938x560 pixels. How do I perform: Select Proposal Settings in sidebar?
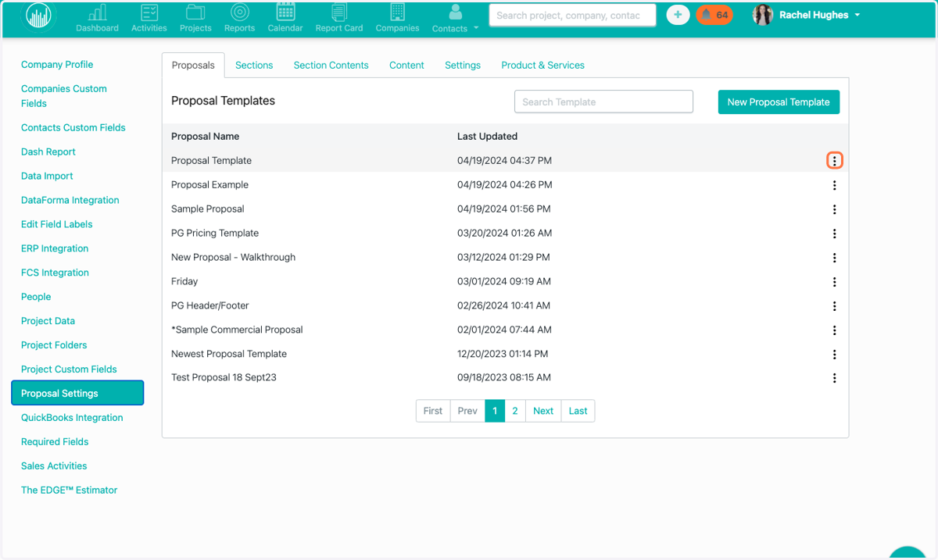click(77, 393)
